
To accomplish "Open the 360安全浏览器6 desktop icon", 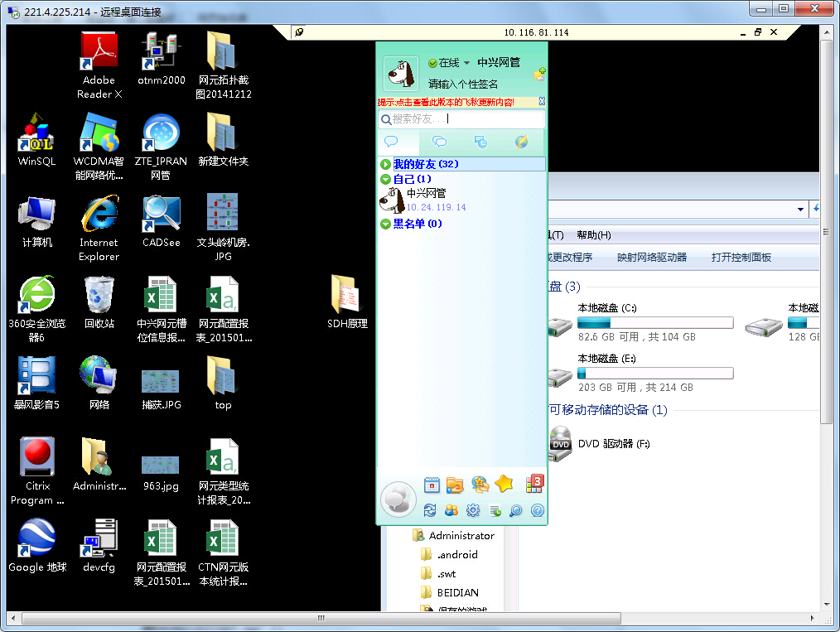I will [36, 308].
